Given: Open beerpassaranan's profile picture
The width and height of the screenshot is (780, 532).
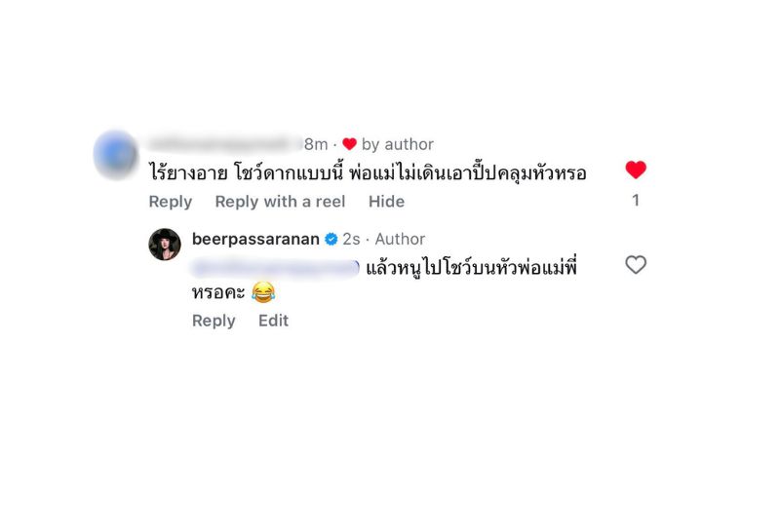Looking at the screenshot, I should [x=165, y=245].
